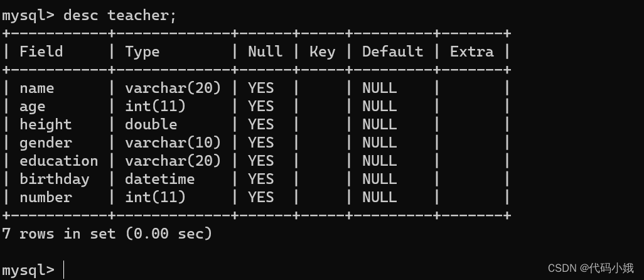Click the "double" type value
The width and height of the screenshot is (644, 280).
tap(151, 124)
